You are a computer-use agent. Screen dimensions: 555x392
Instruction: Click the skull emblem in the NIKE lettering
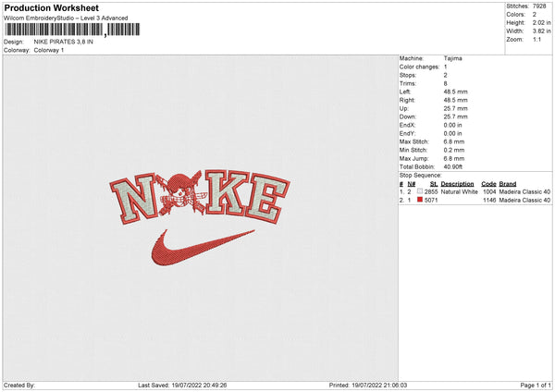point(182,193)
